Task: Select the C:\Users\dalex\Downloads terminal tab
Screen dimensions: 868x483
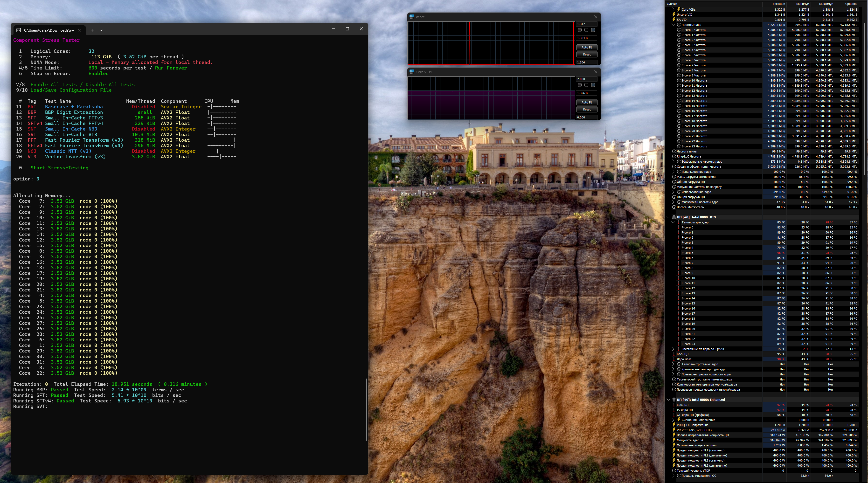Action: pos(49,30)
